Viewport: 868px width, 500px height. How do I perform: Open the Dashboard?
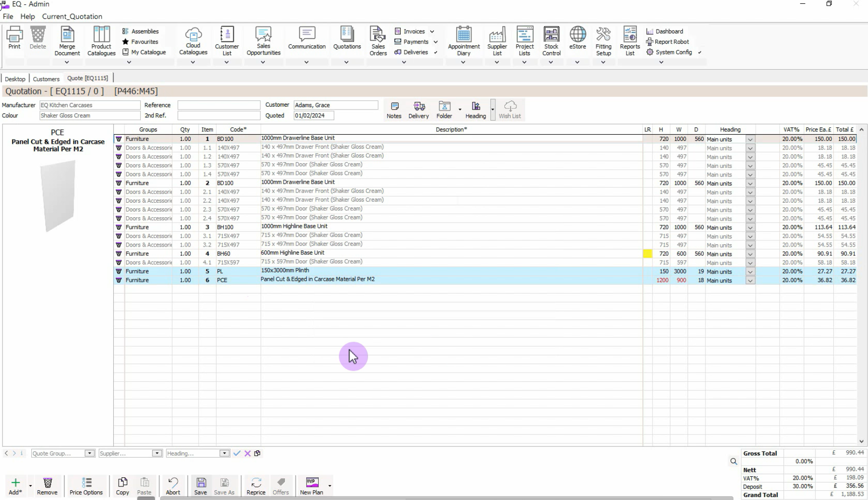665,31
